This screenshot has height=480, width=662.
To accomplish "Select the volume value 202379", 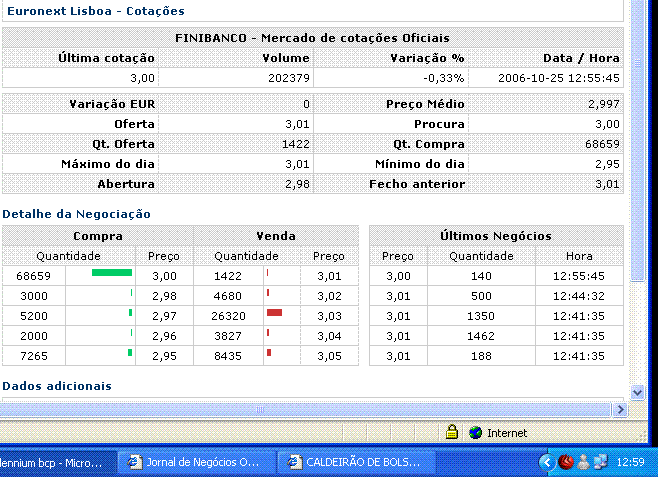I will (289, 78).
